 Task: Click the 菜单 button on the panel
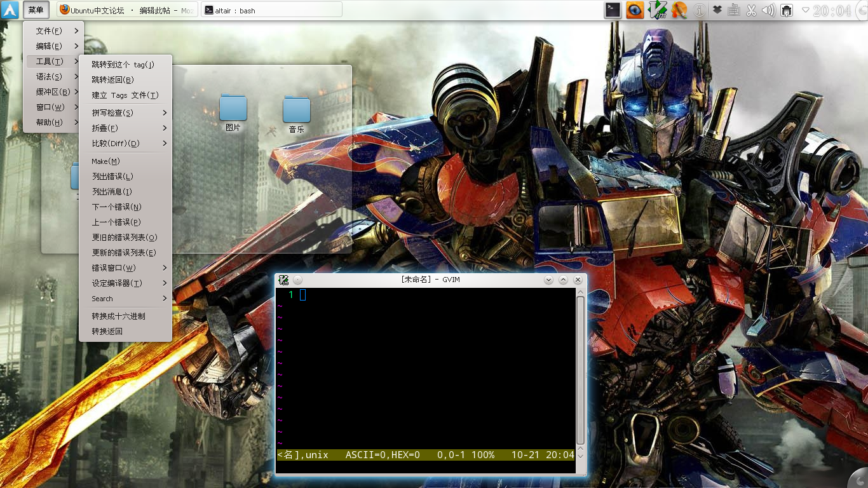36,10
